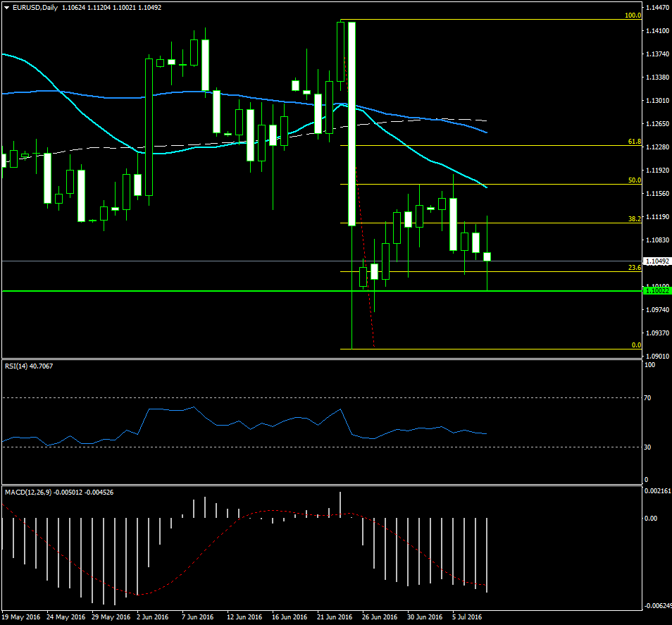The image size is (672, 625).
Task: Click the 1.14110 price on the scale
Action: [657, 31]
